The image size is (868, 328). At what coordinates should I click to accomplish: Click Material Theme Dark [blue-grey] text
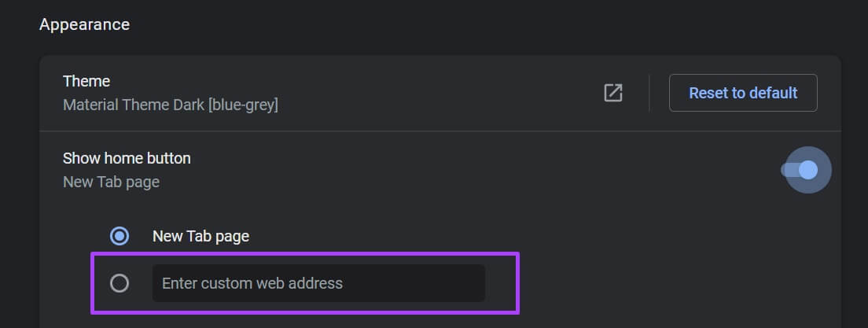pyautogui.click(x=171, y=105)
